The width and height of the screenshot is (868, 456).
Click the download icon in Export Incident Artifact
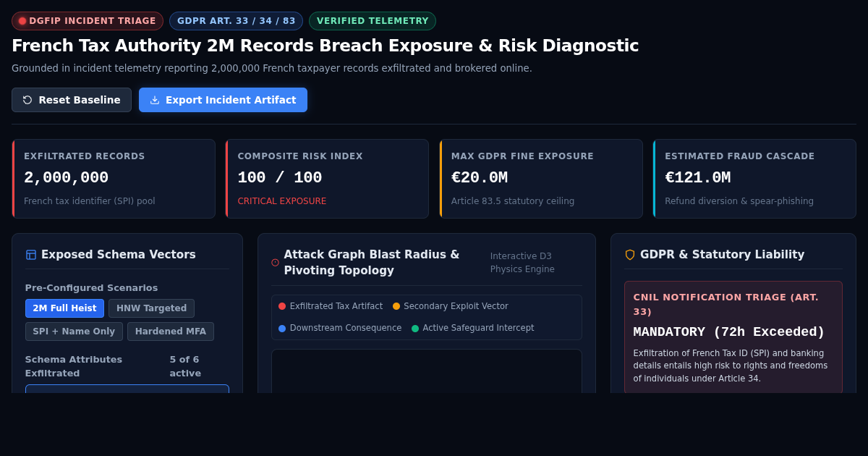(155, 100)
